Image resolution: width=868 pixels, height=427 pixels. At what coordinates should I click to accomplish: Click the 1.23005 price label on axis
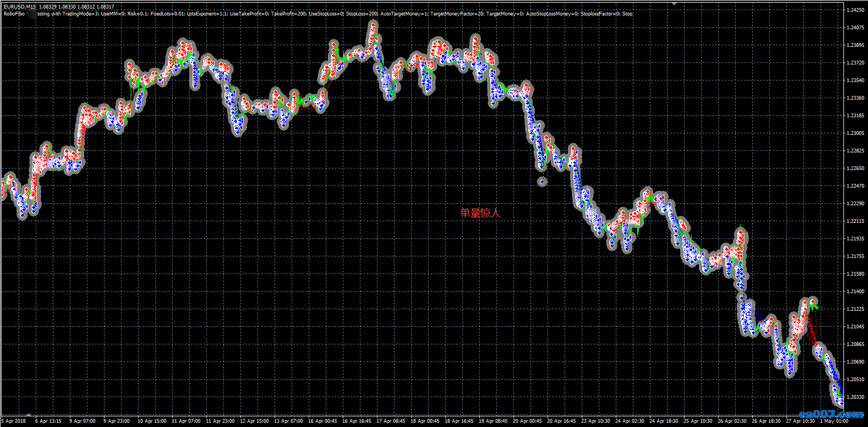coord(855,133)
